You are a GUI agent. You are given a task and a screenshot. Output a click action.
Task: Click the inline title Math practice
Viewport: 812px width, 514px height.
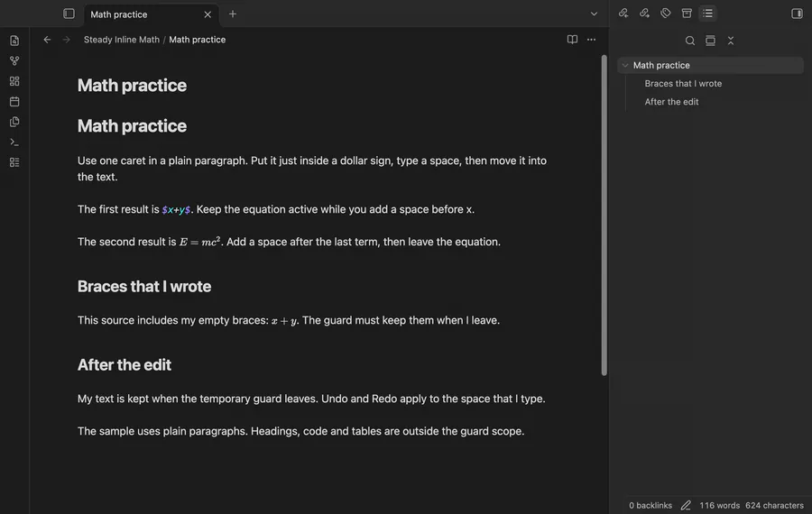click(x=132, y=86)
